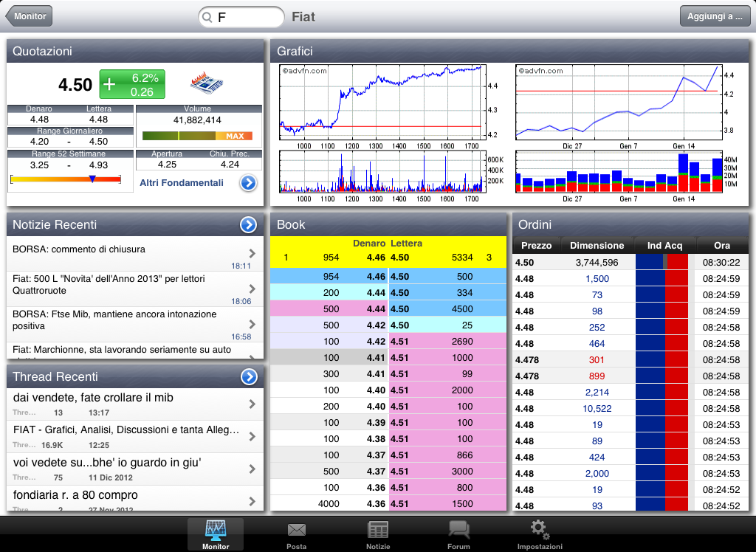Go back with the Monitor button
The width and height of the screenshot is (756, 552).
click(x=29, y=16)
